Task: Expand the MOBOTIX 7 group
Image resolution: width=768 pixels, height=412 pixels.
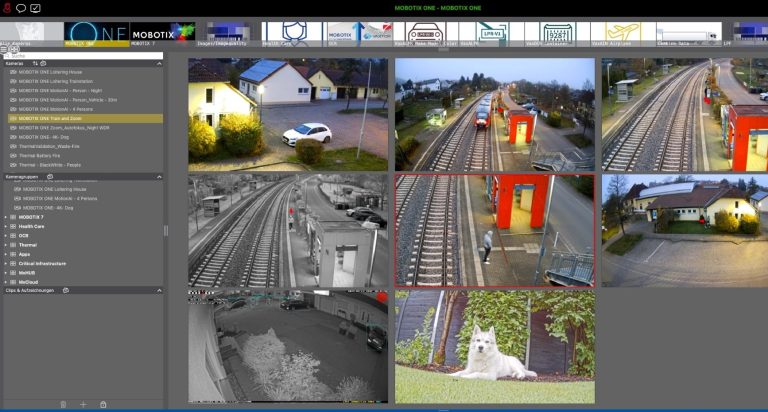Action: click(x=6, y=217)
